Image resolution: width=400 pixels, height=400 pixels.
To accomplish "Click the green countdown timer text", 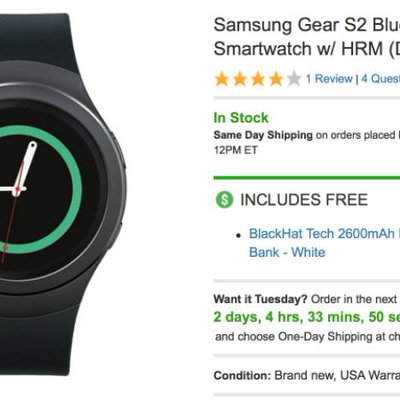I will tap(307, 317).
